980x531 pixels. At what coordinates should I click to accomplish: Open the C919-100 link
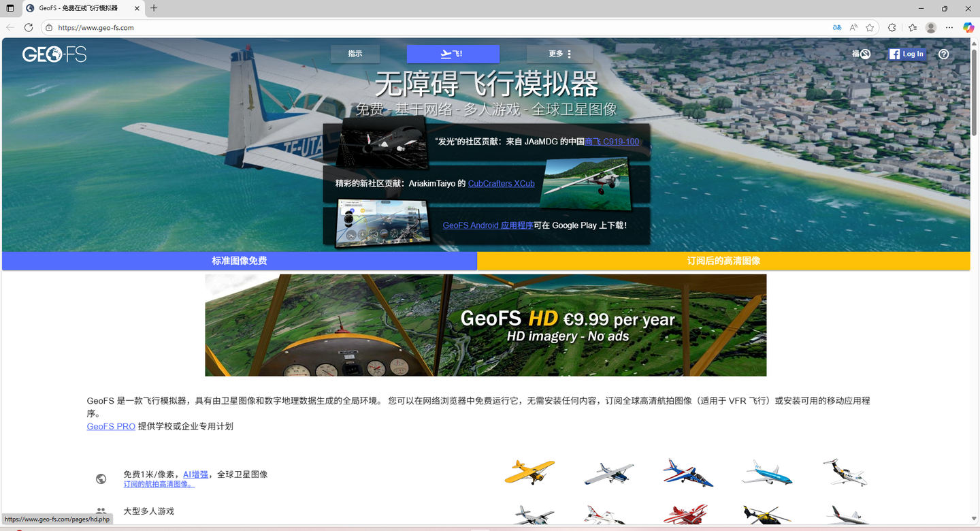(612, 142)
